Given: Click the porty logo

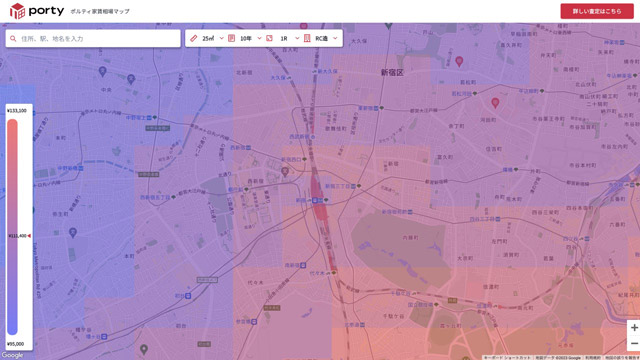Looking at the screenshot, I should point(37,11).
